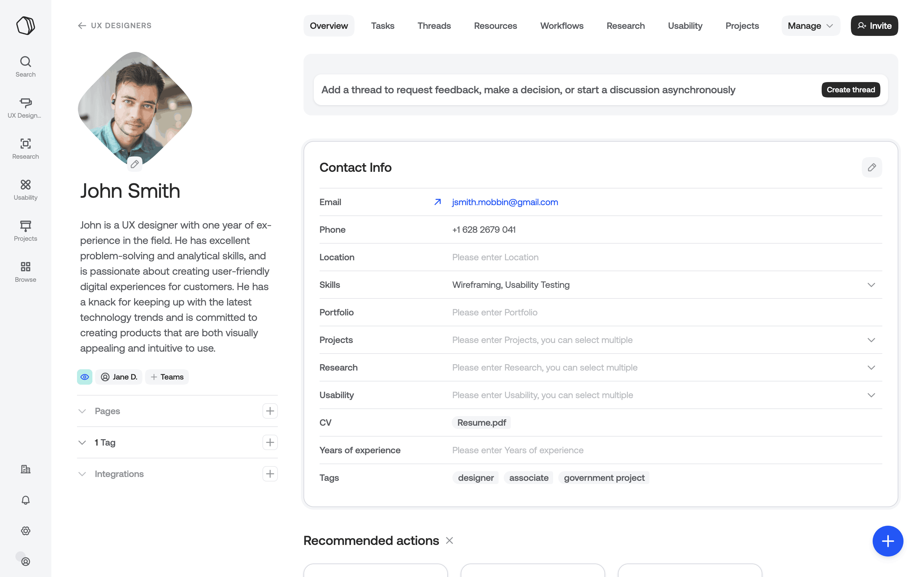Switch to the Threads tab
The image size is (924, 577).
(x=434, y=26)
